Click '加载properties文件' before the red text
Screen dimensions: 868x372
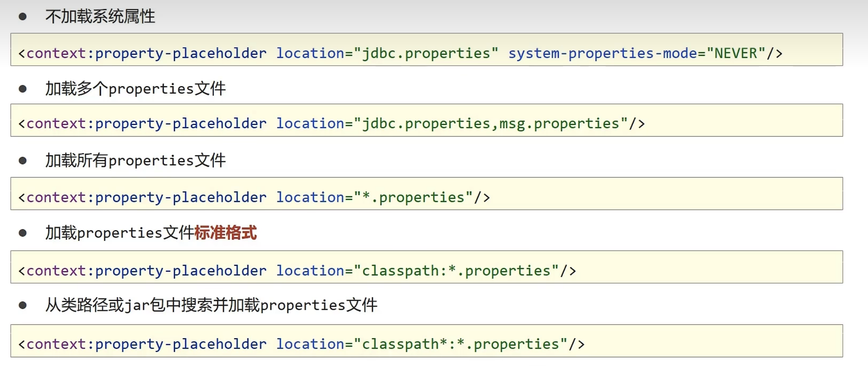(x=120, y=233)
